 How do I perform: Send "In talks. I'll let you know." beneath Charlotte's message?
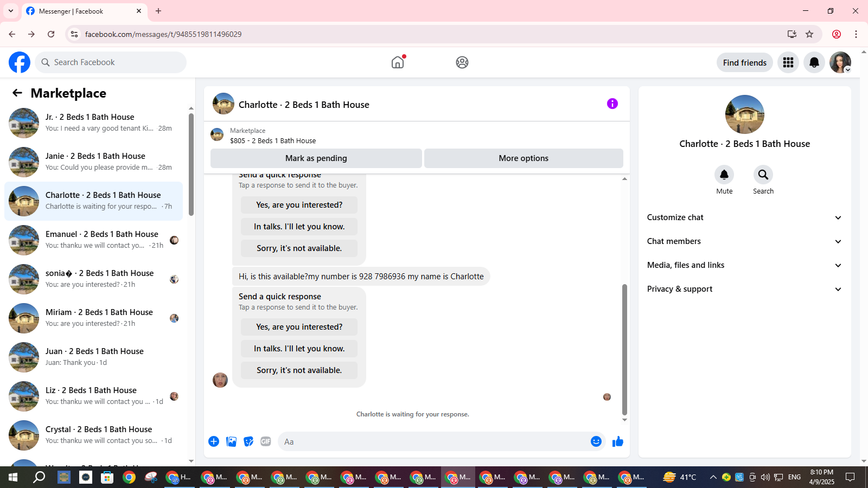coord(299,349)
